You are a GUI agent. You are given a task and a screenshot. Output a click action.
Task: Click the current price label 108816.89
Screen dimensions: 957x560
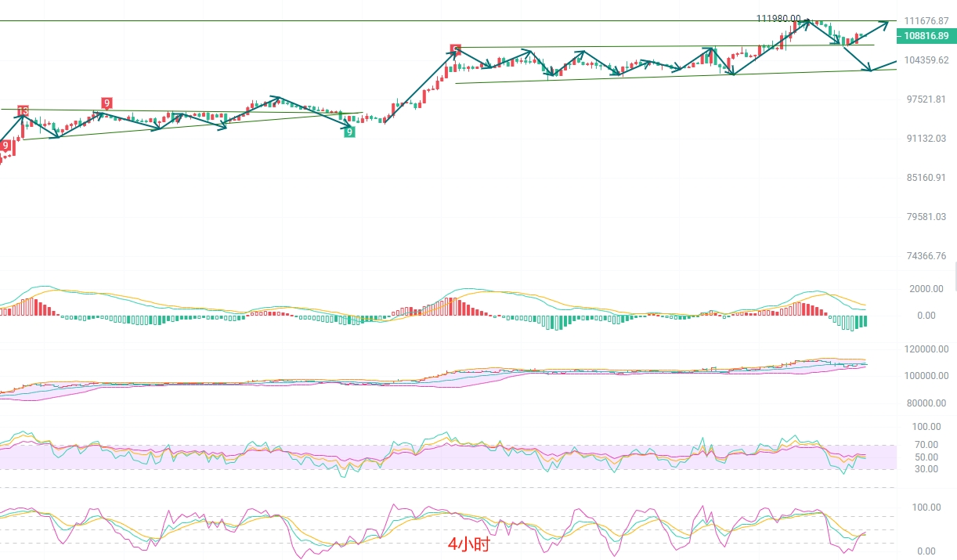coord(926,36)
